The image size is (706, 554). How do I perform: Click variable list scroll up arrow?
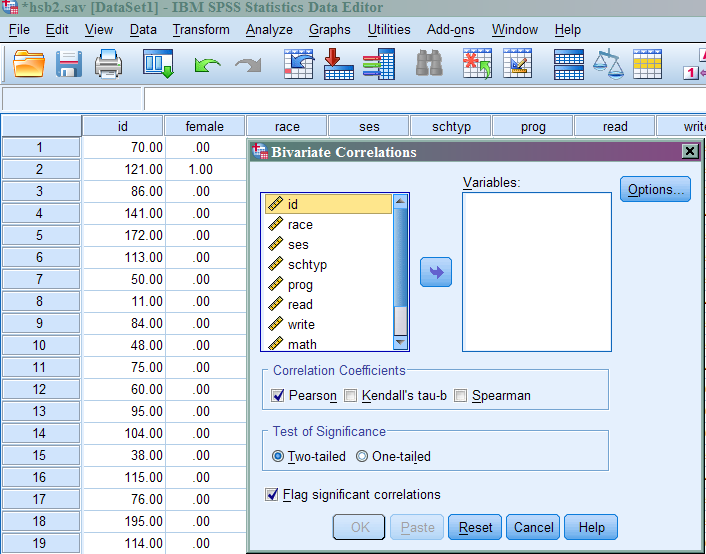pyautogui.click(x=400, y=202)
